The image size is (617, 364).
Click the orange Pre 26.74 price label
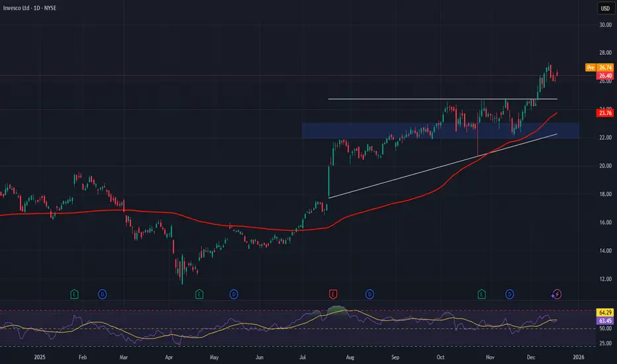point(599,68)
